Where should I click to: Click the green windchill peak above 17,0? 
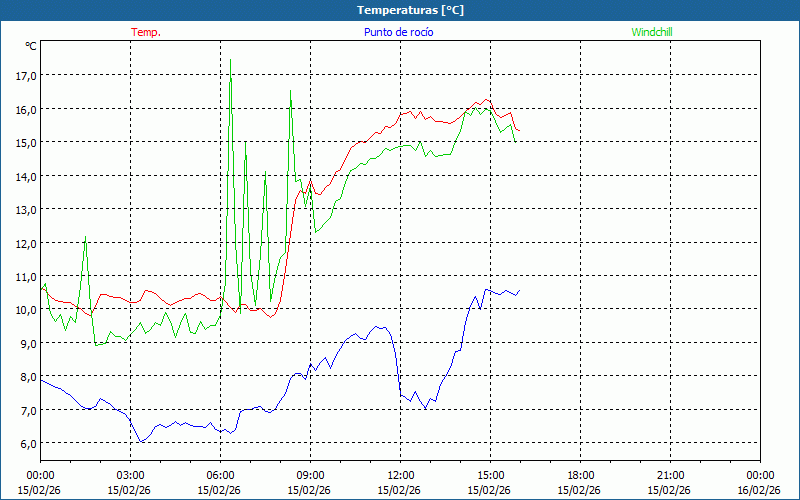[x=231, y=60]
